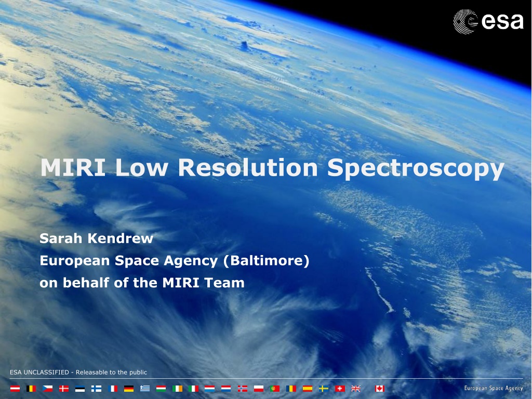Screen dimensions: 532x399
Task: Click the Netherlands flag beside Norway's
Action: [226, 389]
